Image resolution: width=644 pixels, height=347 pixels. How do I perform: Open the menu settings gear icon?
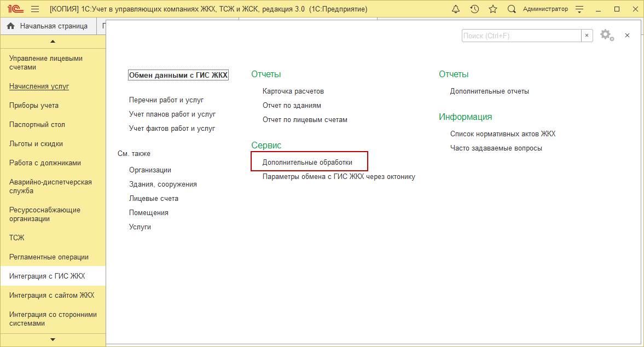[607, 36]
